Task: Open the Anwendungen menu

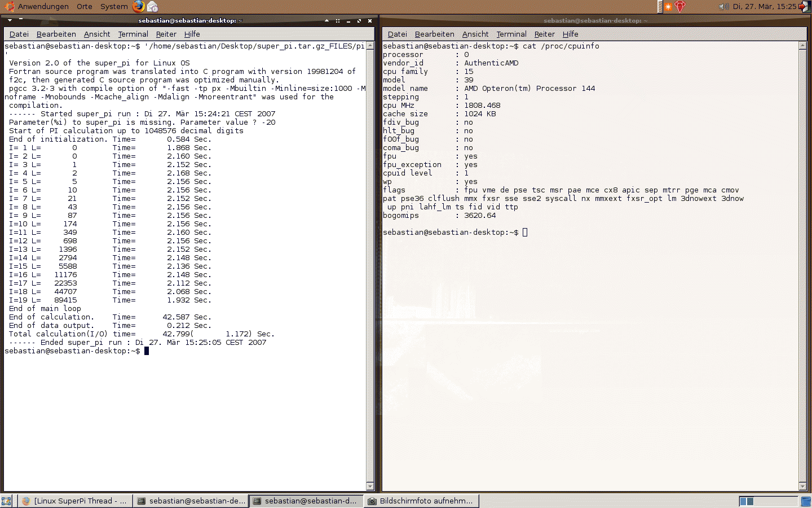Action: click(x=43, y=7)
